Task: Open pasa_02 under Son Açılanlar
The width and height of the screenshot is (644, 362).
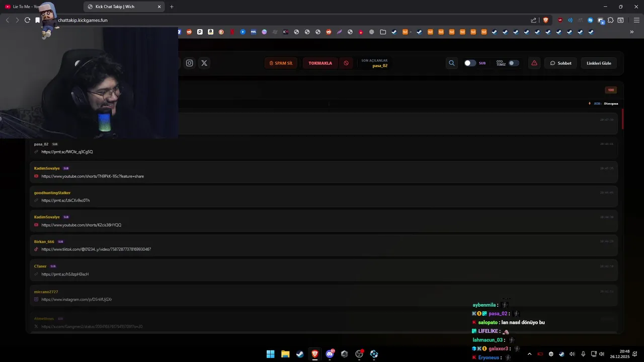Action: click(x=380, y=66)
